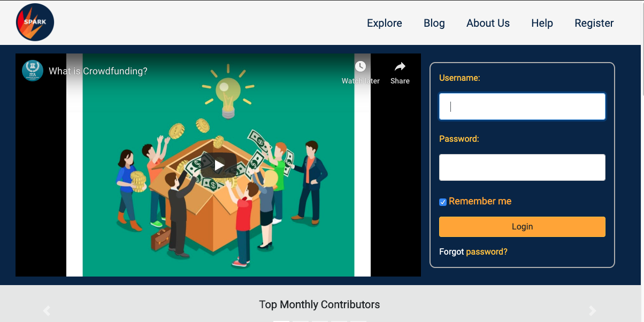The width and height of the screenshot is (644, 322).
Task: Open the About Us page
Action: click(x=488, y=23)
